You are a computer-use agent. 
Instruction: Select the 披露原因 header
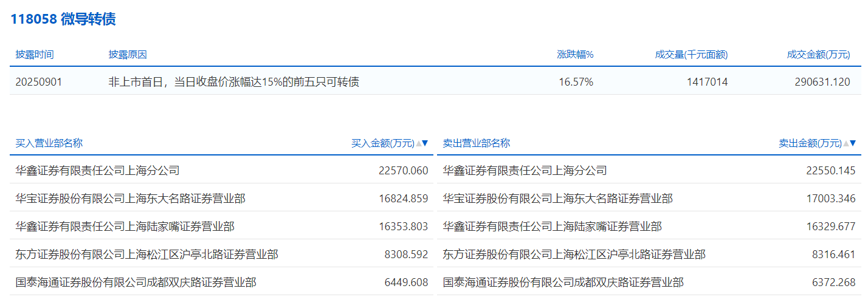click(128, 55)
